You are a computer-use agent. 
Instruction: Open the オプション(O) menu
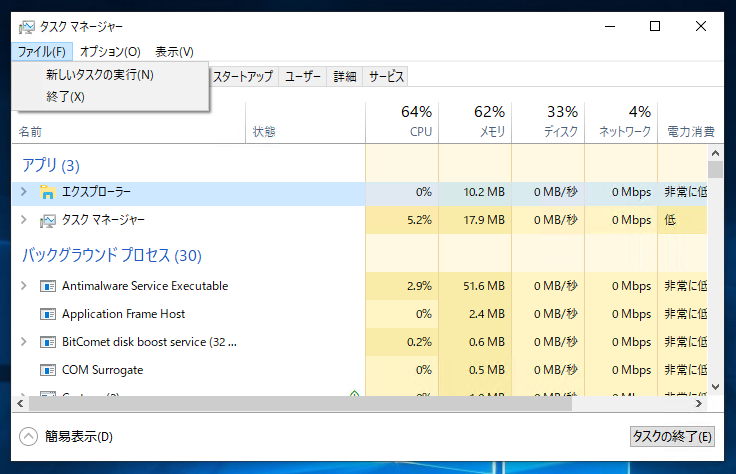point(110,52)
